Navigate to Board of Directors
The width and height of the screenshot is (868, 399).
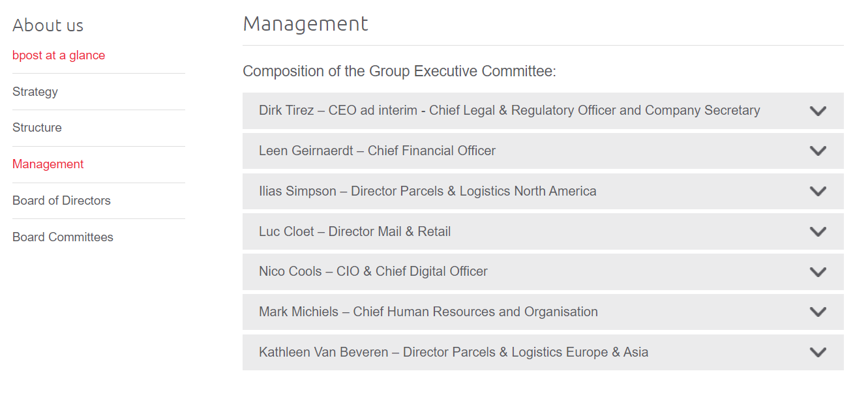pos(61,201)
